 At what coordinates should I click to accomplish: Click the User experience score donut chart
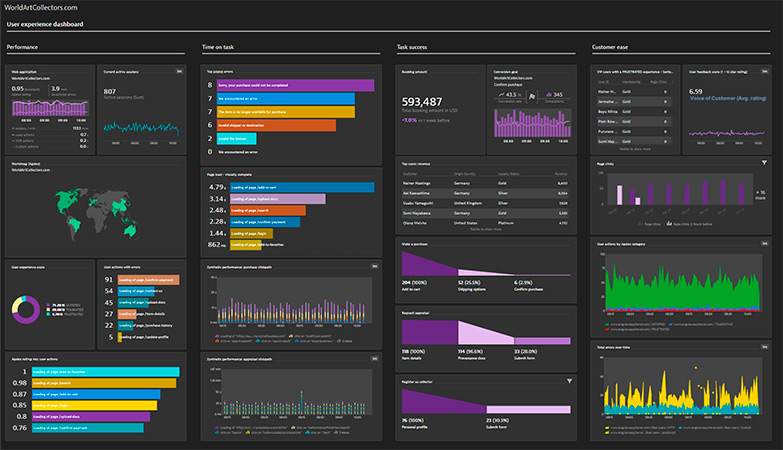coord(27,309)
